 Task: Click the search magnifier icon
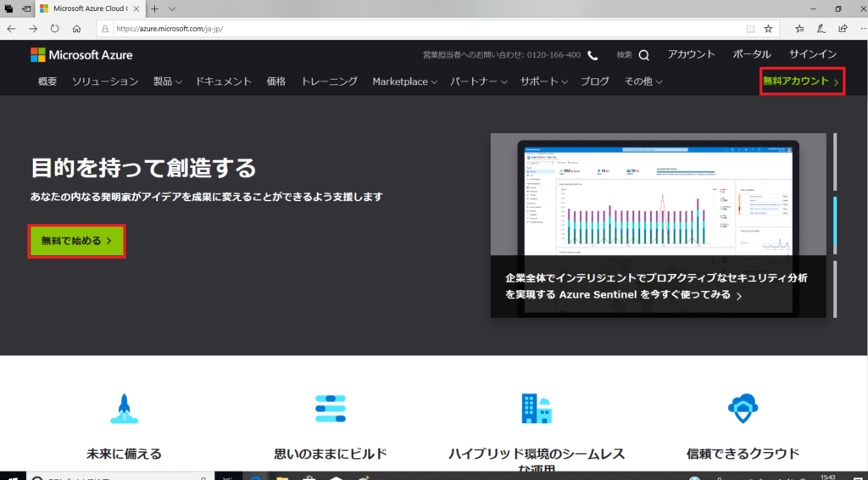[x=644, y=55]
